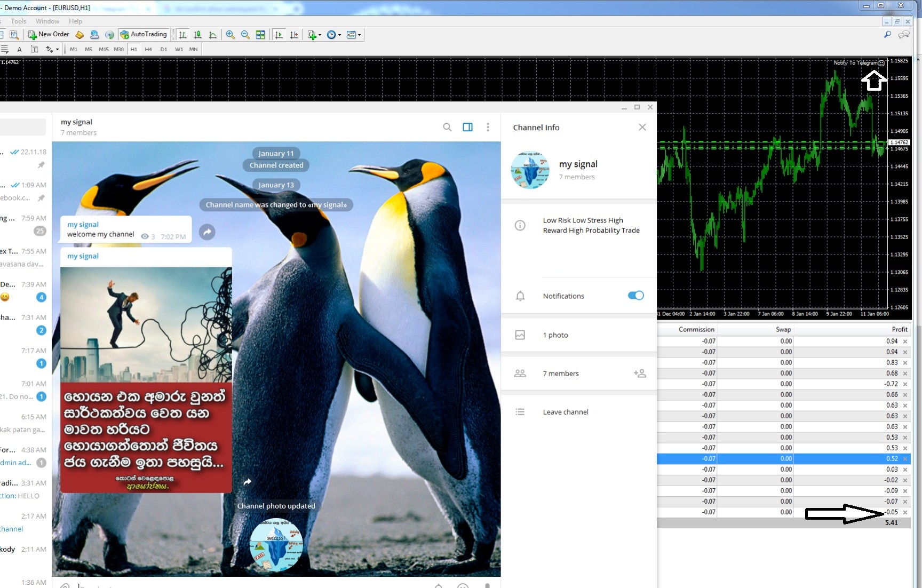922x588 pixels.
Task: Click the tile windows icon
Action: click(x=260, y=35)
